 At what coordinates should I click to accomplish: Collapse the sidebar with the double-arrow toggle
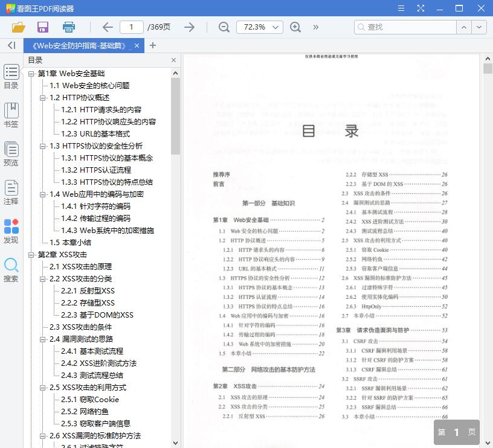point(11,45)
